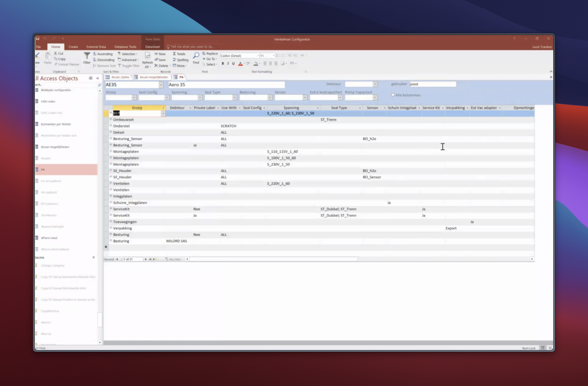Open the Besturing filter dropdown
Image resolution: width=588 pixels, height=386 pixels.
pos(270,97)
